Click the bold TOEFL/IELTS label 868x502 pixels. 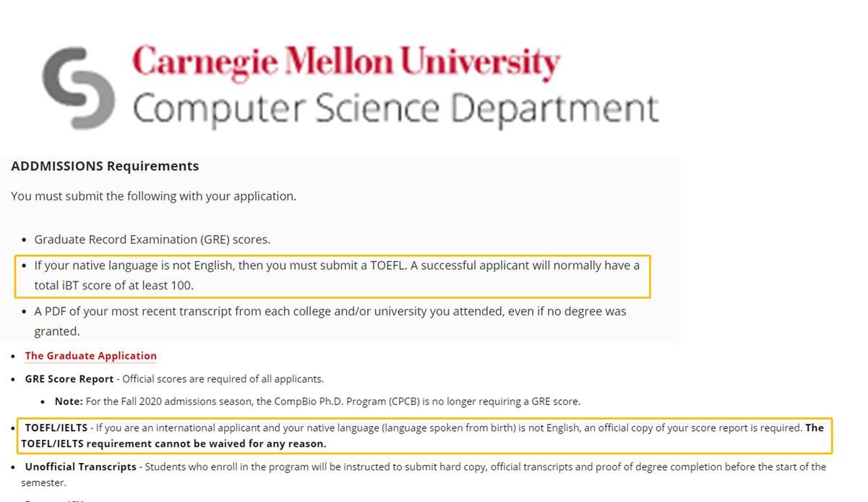tap(56, 428)
